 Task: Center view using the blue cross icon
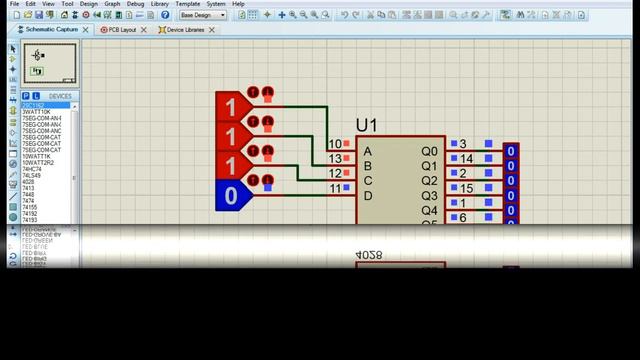(x=282, y=15)
